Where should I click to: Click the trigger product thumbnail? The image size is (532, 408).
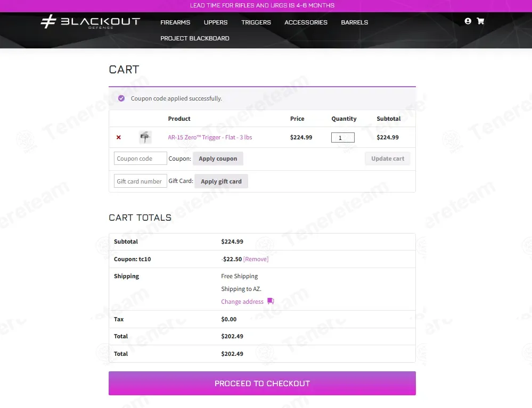(x=145, y=137)
